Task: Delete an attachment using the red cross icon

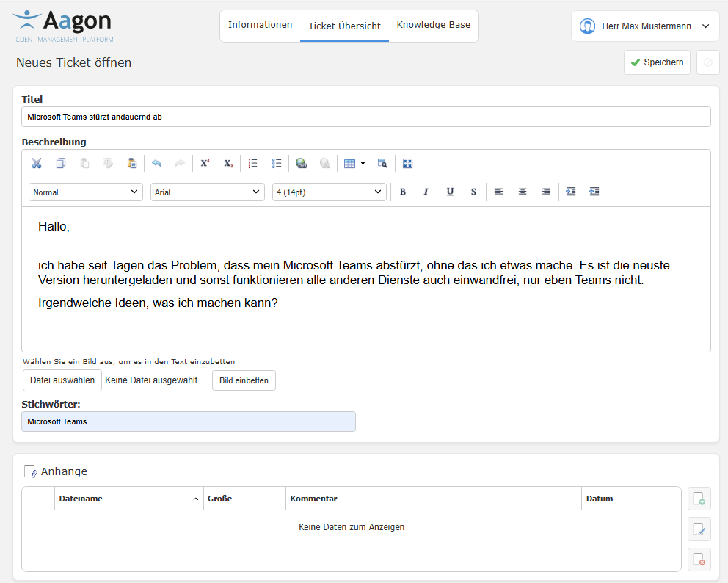Action: [x=699, y=559]
